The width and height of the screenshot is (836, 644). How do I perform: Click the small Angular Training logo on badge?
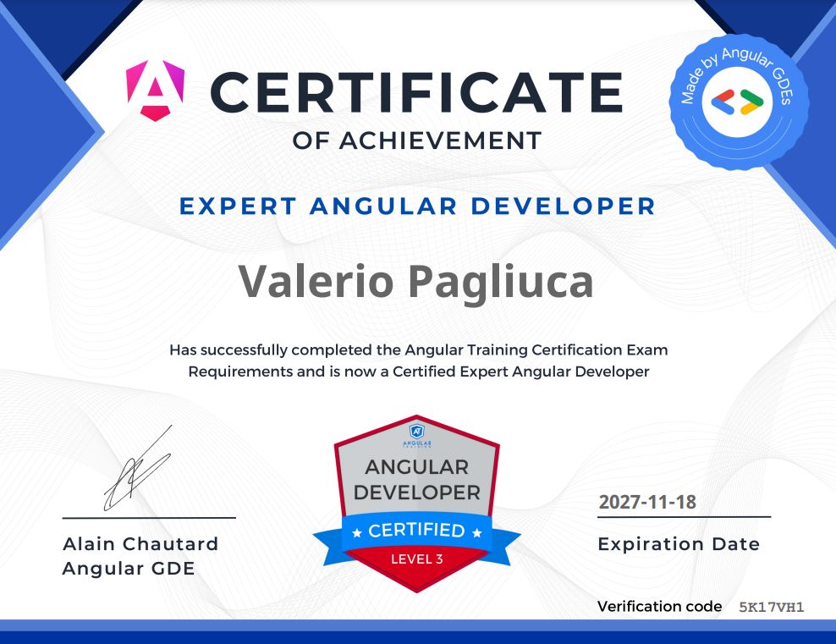pyautogui.click(x=417, y=436)
